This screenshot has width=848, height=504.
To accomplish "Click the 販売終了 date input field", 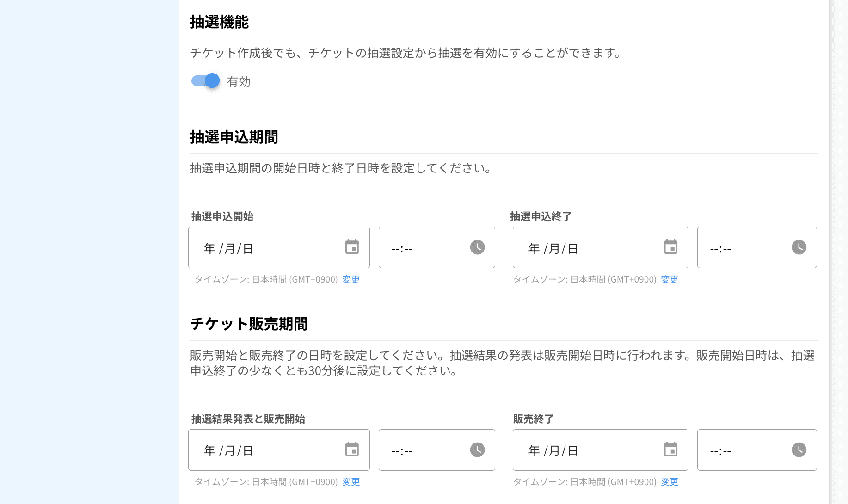I will click(x=583, y=449).
